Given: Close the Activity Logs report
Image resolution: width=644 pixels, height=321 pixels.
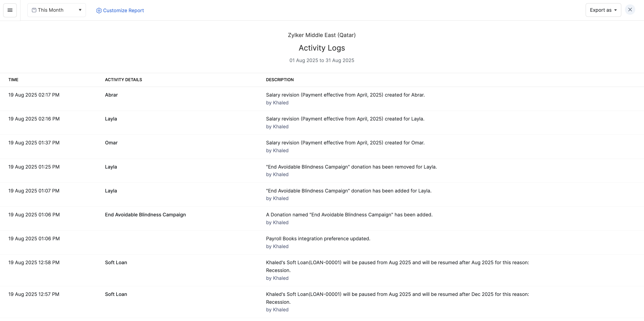Looking at the screenshot, I should pyautogui.click(x=630, y=10).
